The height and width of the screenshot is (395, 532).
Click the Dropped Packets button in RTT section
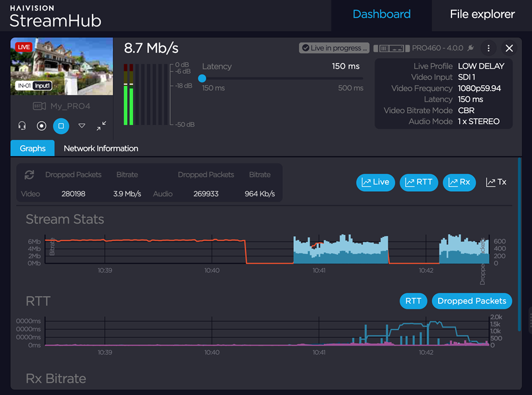click(x=472, y=301)
